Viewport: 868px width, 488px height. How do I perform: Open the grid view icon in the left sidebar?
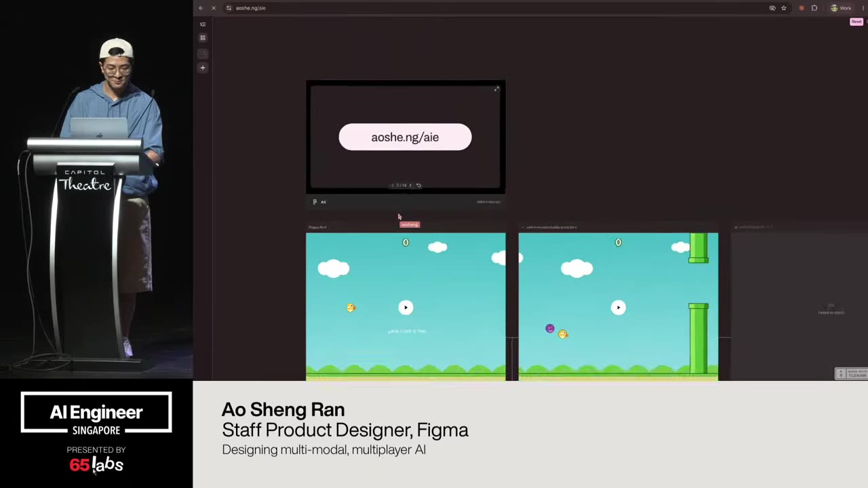coord(203,38)
